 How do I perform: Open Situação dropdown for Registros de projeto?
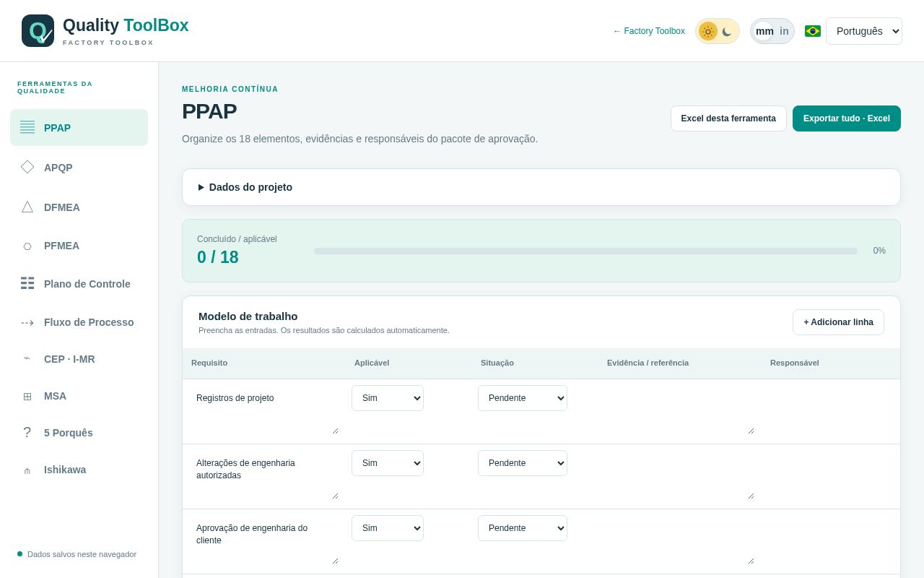pos(523,398)
